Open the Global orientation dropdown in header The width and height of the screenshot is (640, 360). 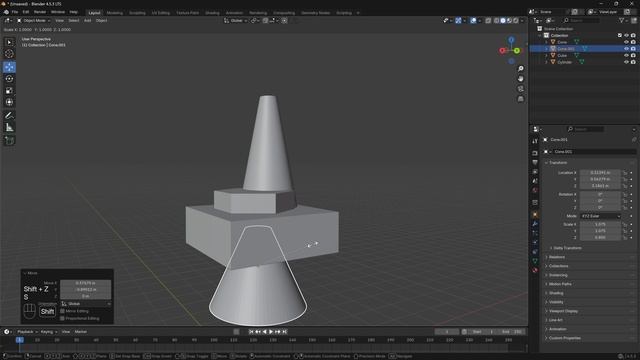tap(236, 20)
